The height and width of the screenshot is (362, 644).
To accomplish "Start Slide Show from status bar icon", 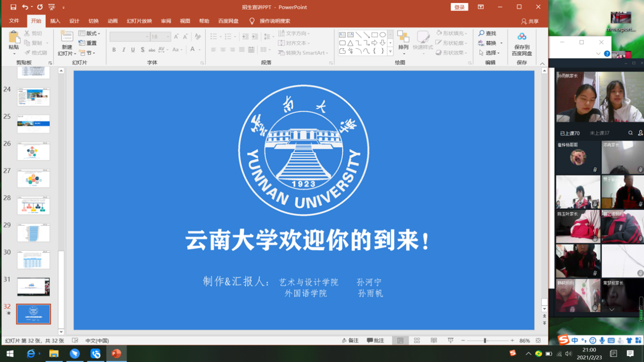I will tap(450, 341).
